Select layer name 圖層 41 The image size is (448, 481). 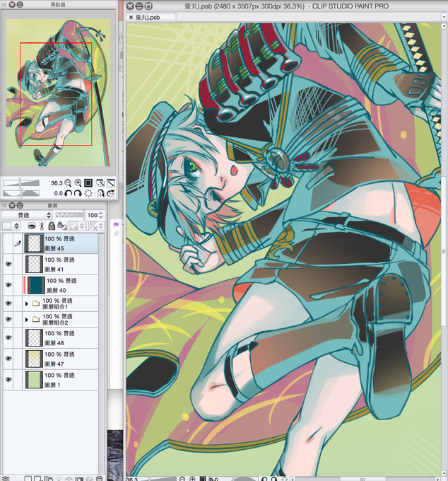pos(54,270)
